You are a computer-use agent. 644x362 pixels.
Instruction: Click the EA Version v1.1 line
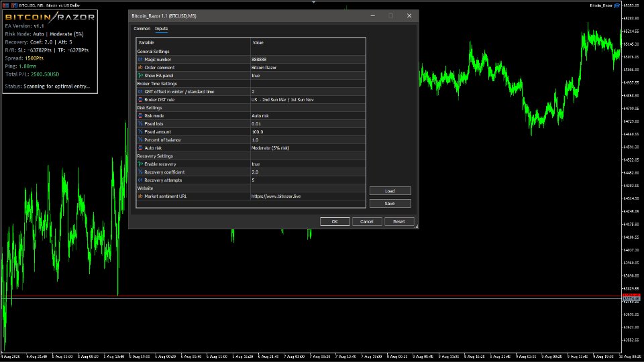tap(24, 26)
